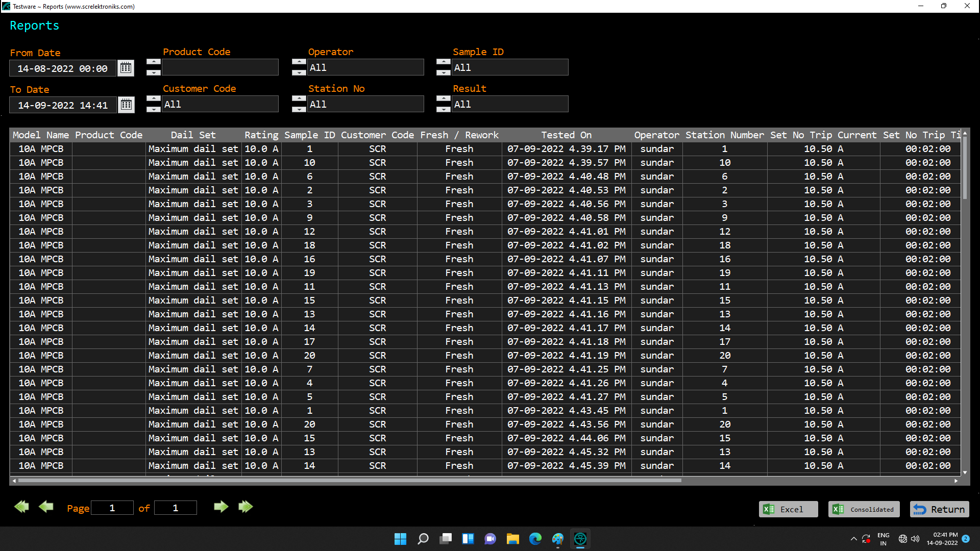This screenshot has height=551, width=980.
Task: Step Station No selector up
Action: pyautogui.click(x=299, y=99)
